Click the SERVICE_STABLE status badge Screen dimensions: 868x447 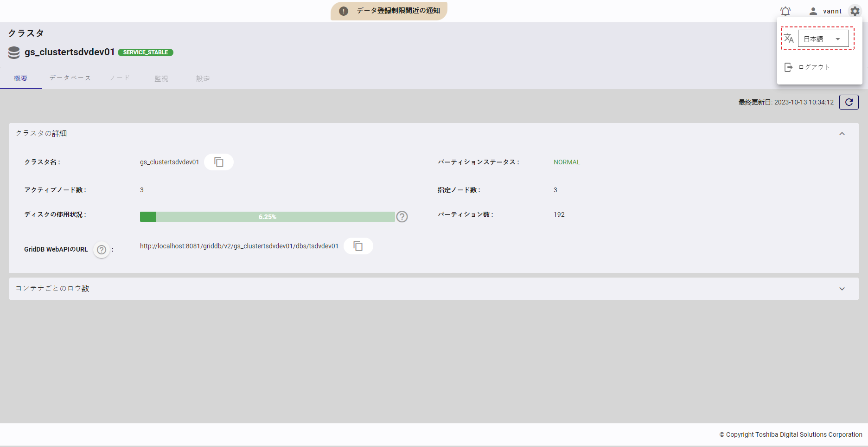[x=146, y=52]
